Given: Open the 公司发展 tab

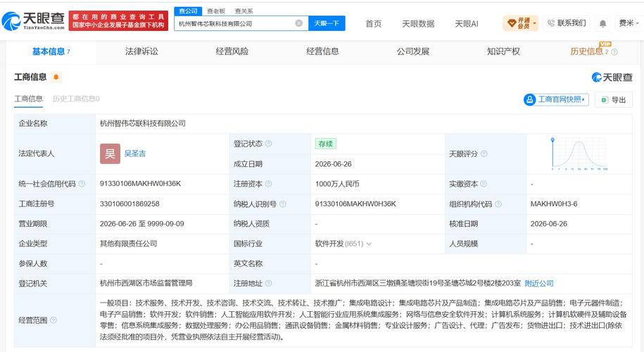Looking at the screenshot, I should point(412,52).
